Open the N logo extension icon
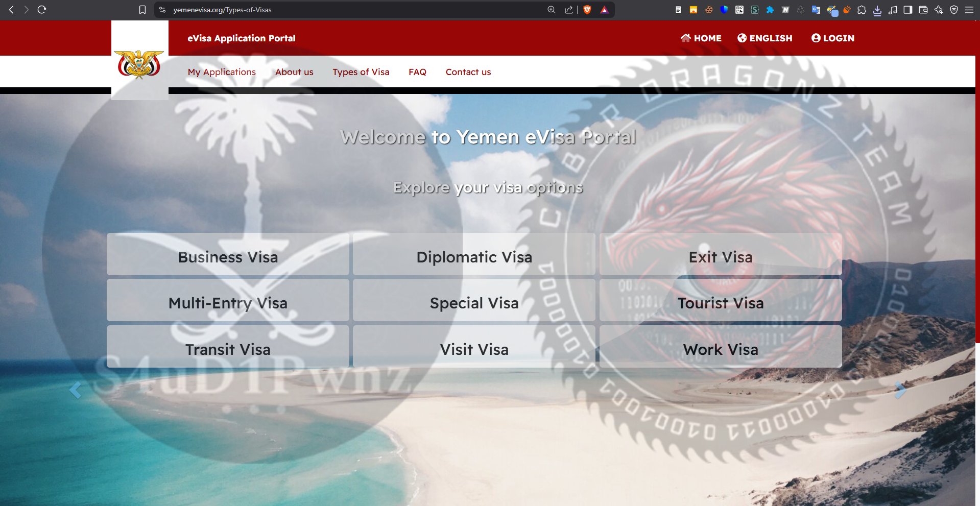 click(x=785, y=10)
